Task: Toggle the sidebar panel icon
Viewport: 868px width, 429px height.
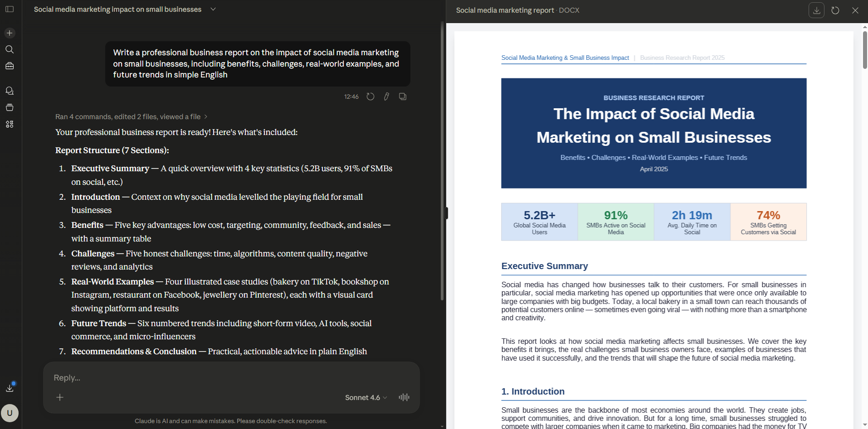Action: click(10, 9)
